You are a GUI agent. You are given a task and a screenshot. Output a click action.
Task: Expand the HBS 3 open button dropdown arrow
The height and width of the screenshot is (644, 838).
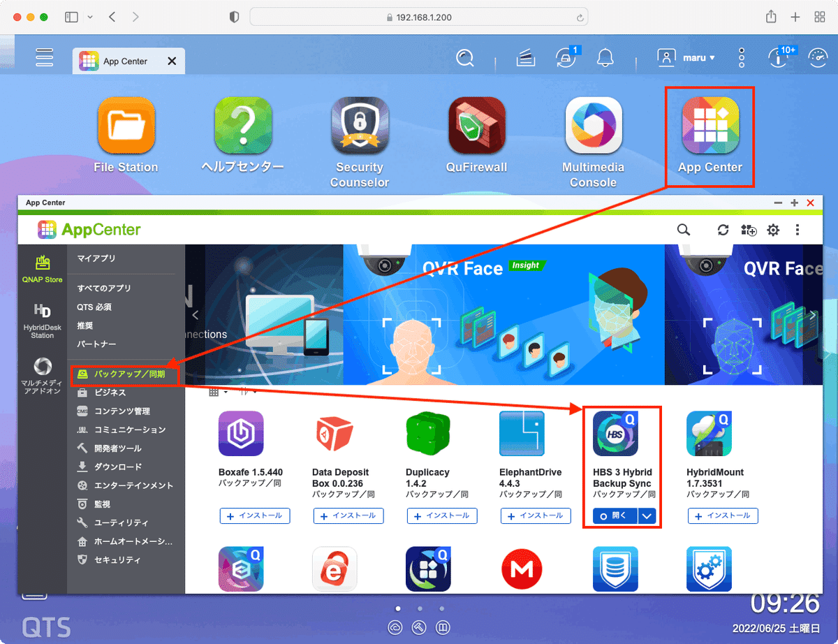647,516
